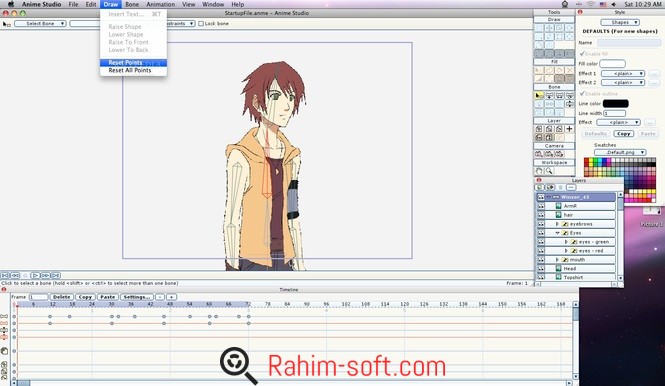This screenshot has height=386, width=665.
Task: Choose the Pan Workspace hand tool
Action: point(539,171)
